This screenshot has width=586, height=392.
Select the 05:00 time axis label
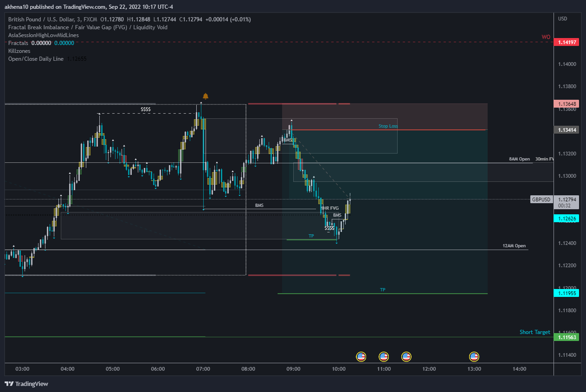[x=113, y=369]
